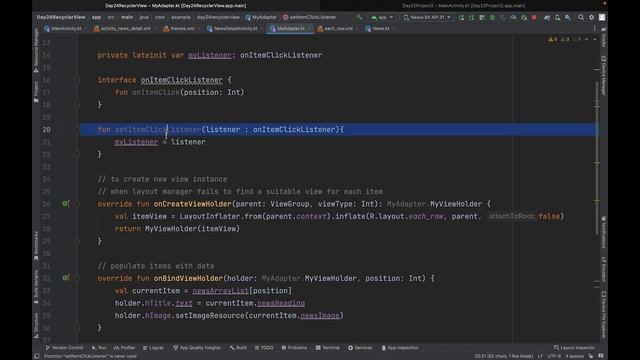Open the Profiler tool window
The image size is (640, 360).
pos(124,348)
